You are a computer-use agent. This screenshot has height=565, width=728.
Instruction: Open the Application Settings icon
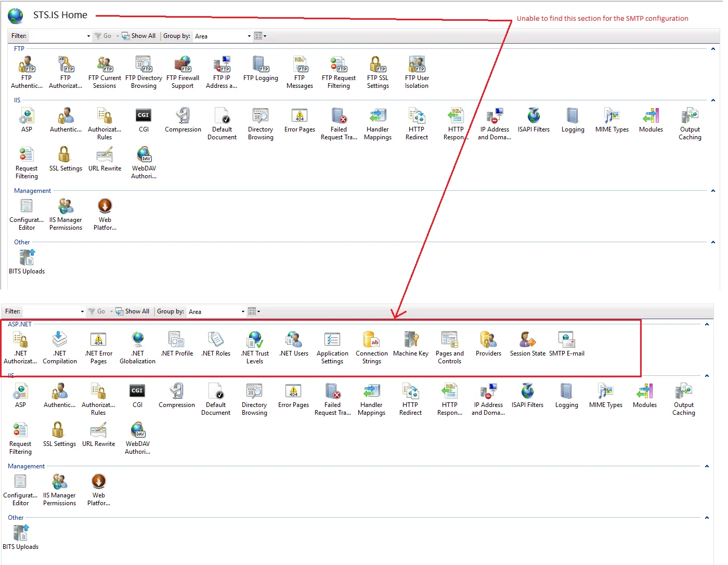(332, 339)
